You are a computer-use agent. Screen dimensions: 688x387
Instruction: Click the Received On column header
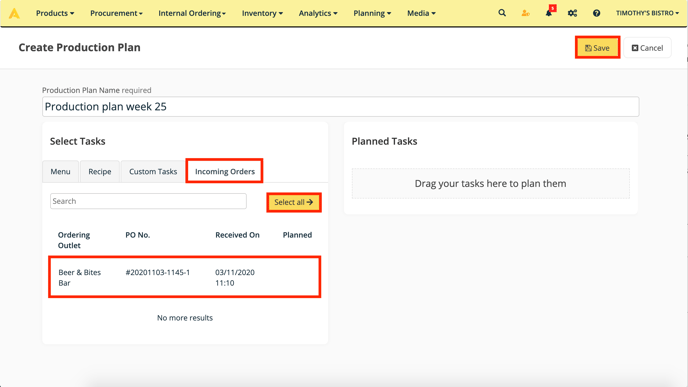(237, 235)
